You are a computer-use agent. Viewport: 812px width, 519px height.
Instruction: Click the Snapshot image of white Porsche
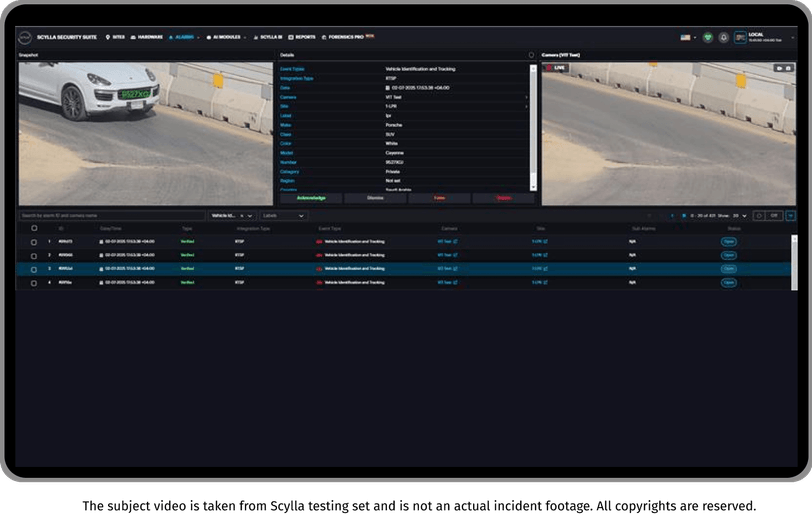[x=146, y=134]
